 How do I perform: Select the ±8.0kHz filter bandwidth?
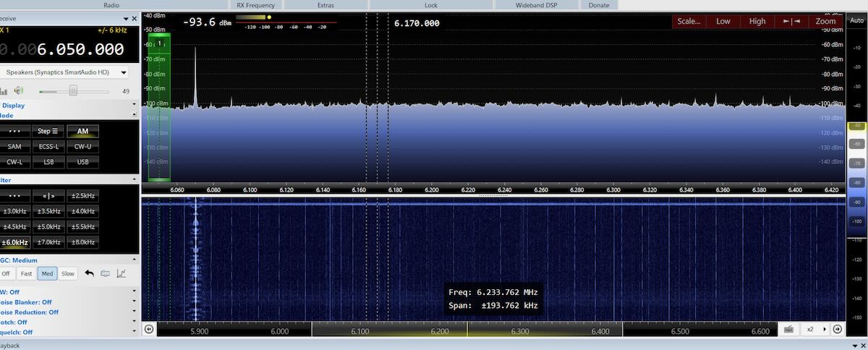(x=82, y=242)
